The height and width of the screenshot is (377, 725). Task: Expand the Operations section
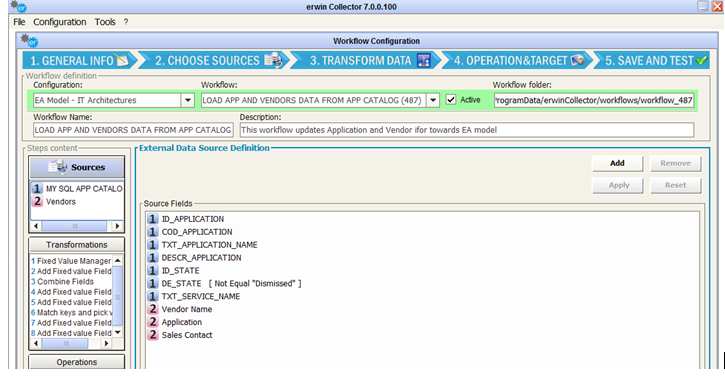click(x=77, y=362)
